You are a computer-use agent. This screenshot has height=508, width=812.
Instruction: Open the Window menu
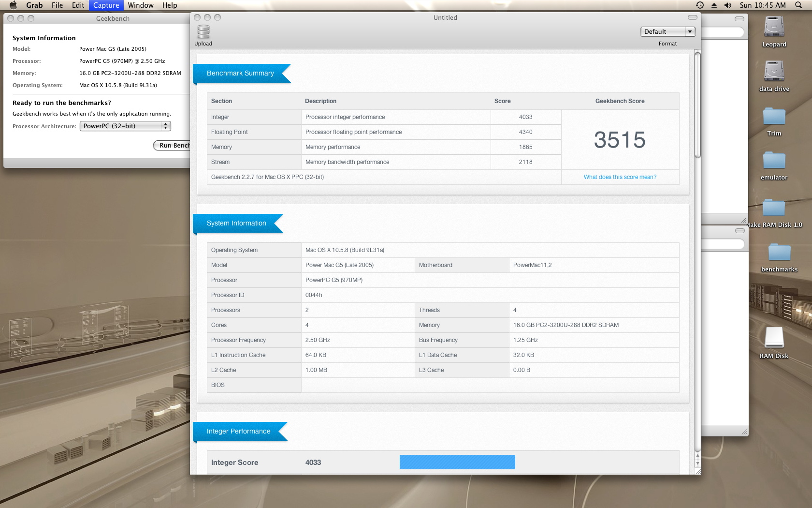click(x=141, y=5)
